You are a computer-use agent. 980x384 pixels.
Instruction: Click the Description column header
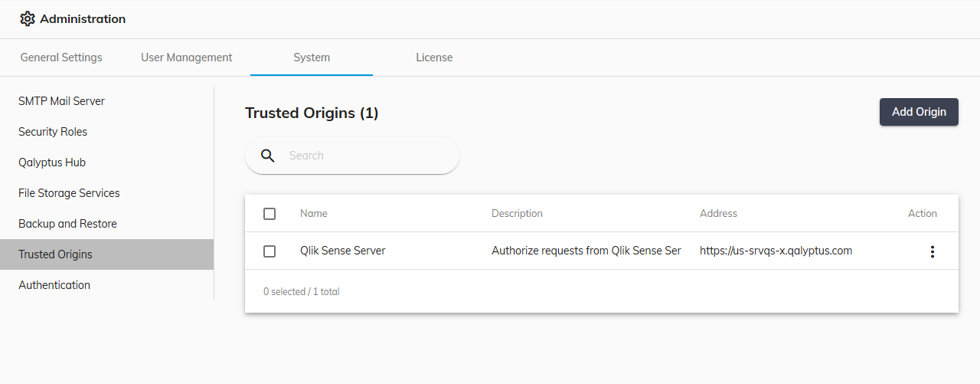(517, 214)
